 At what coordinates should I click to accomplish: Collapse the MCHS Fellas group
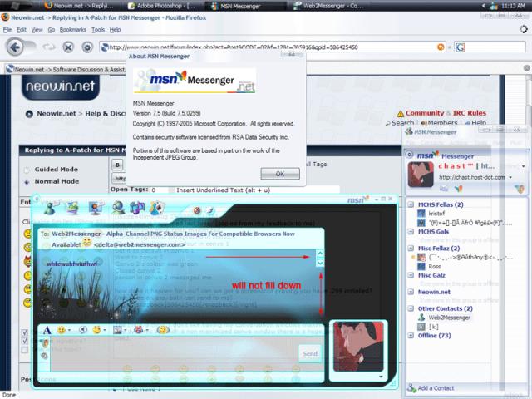(x=411, y=204)
